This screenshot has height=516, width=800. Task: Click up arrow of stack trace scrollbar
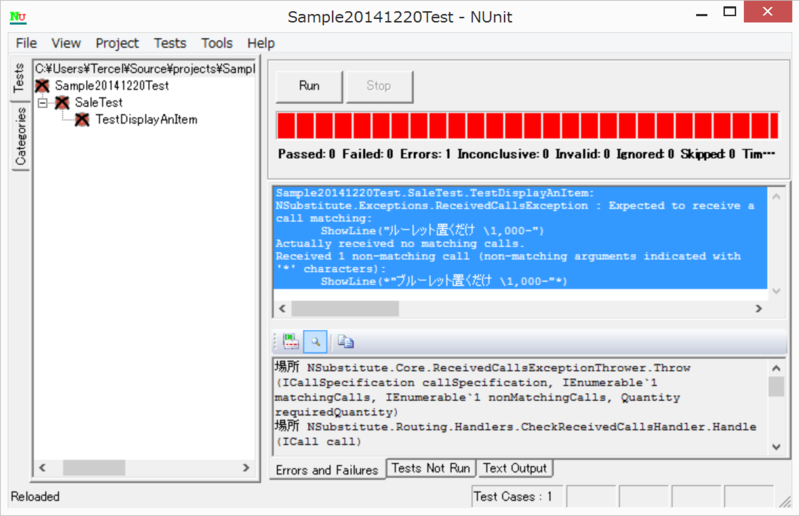point(776,367)
